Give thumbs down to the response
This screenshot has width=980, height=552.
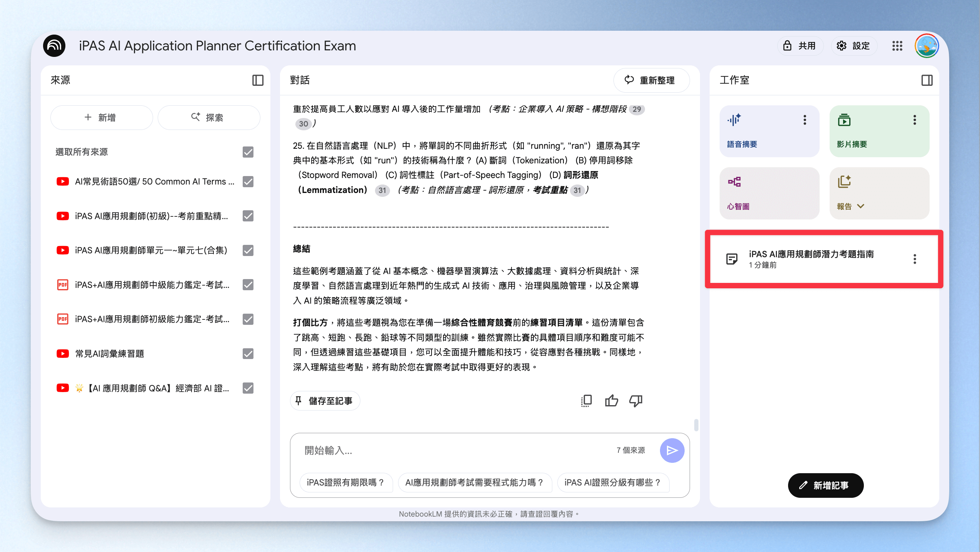point(636,401)
